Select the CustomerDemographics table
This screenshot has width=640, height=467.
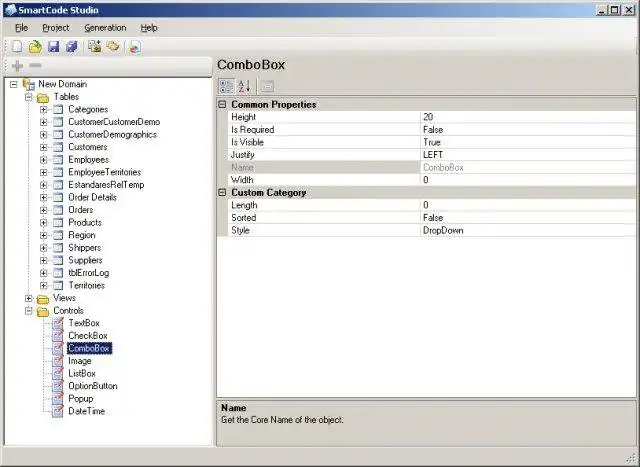(112, 135)
